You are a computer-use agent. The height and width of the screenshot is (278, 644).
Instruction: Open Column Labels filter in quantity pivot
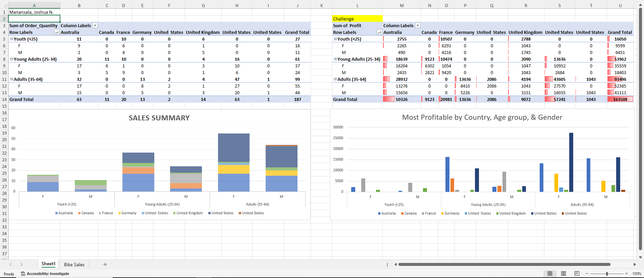coord(95,25)
